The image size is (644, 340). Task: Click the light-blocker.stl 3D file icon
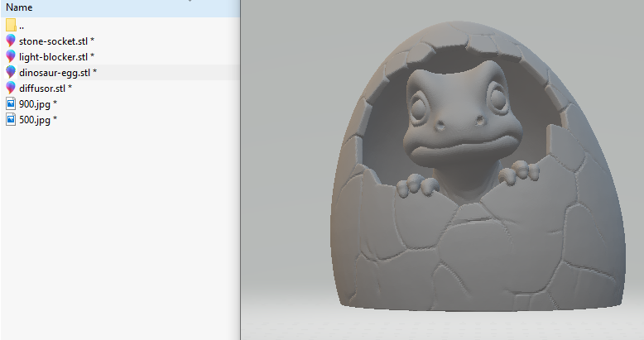tap(11, 56)
